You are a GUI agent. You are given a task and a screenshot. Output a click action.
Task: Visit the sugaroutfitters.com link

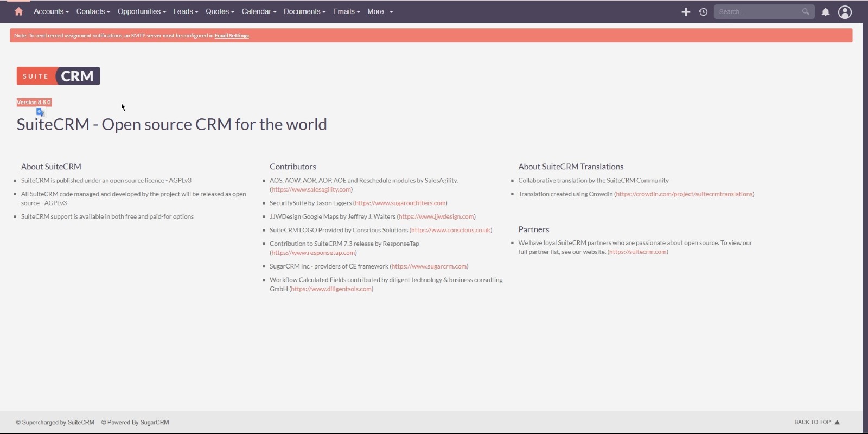pyautogui.click(x=400, y=203)
